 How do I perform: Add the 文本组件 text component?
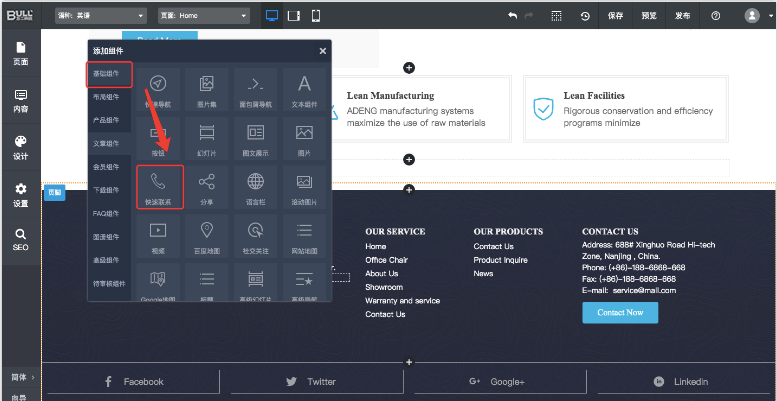[x=304, y=89]
